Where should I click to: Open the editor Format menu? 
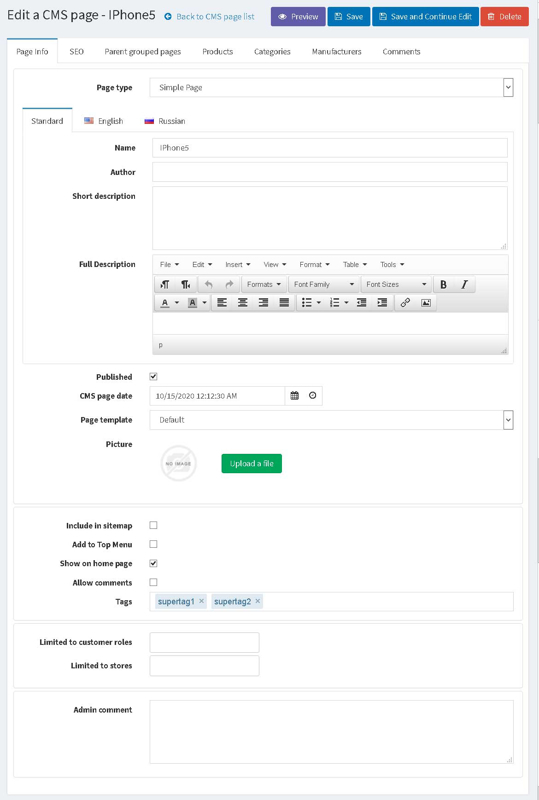tap(314, 264)
